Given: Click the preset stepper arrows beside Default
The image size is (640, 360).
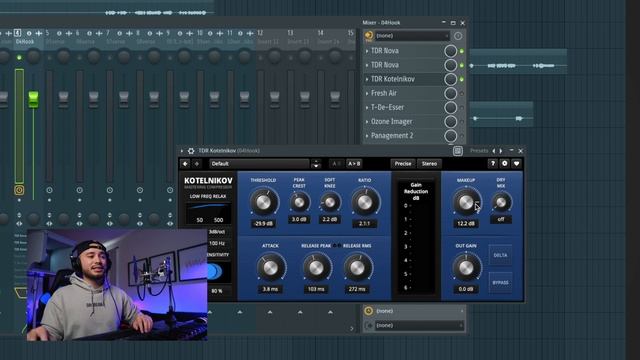Looking at the screenshot, I should point(316,164).
